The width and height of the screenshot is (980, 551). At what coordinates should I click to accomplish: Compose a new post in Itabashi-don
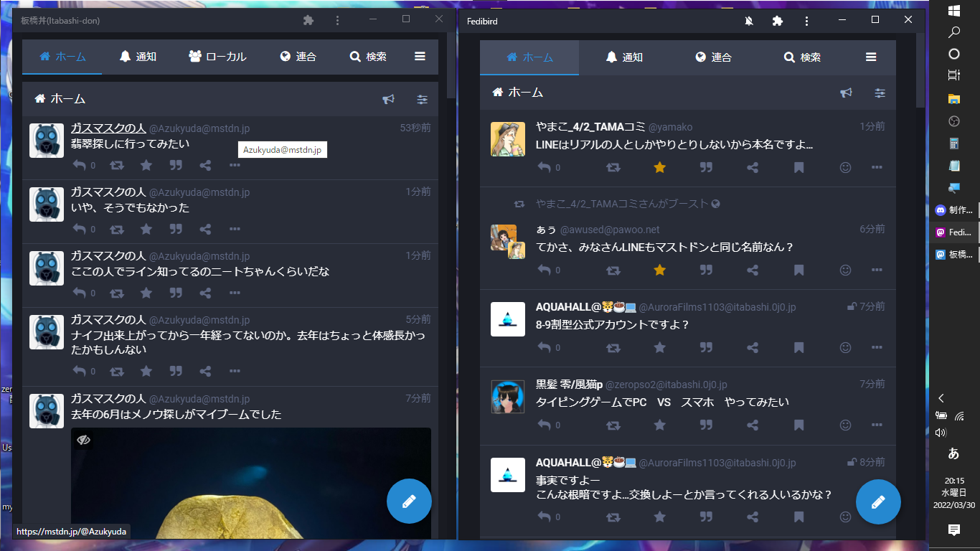point(409,501)
